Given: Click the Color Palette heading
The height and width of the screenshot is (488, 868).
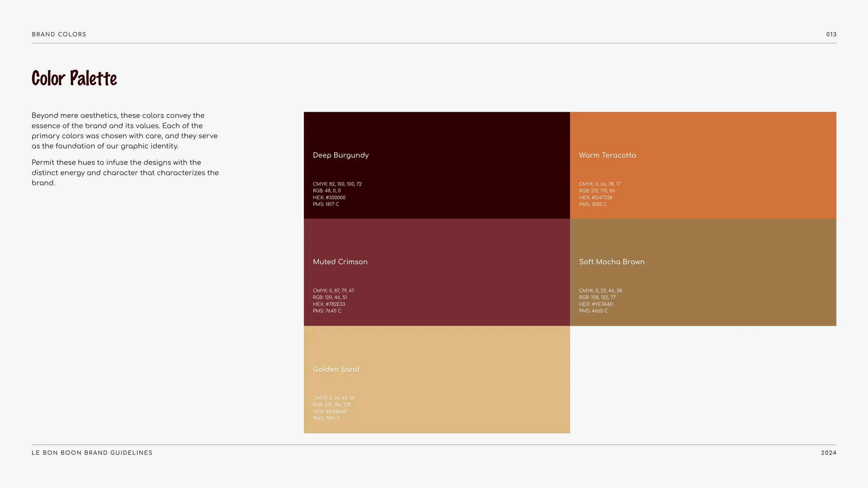Looking at the screenshot, I should pyautogui.click(x=74, y=78).
